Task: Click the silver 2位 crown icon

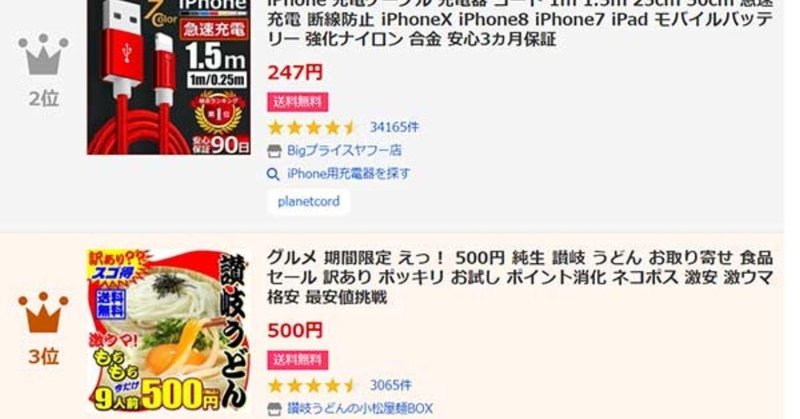Action: click(x=43, y=54)
